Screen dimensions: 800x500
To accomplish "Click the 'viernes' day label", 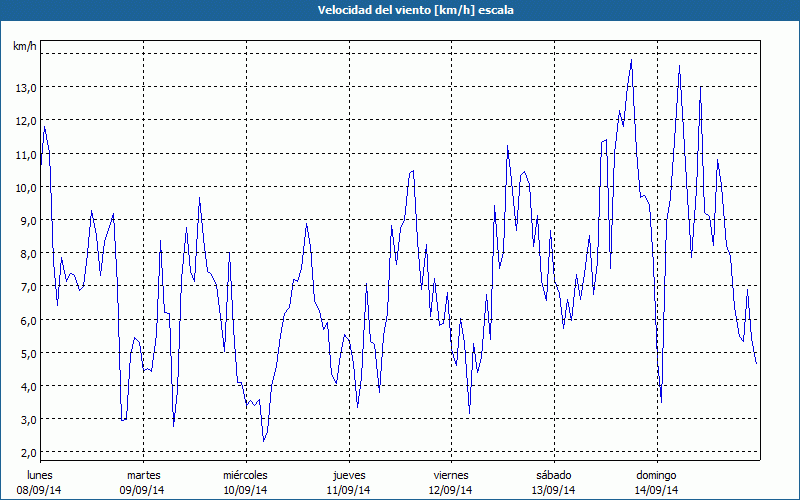I will 450,475.
